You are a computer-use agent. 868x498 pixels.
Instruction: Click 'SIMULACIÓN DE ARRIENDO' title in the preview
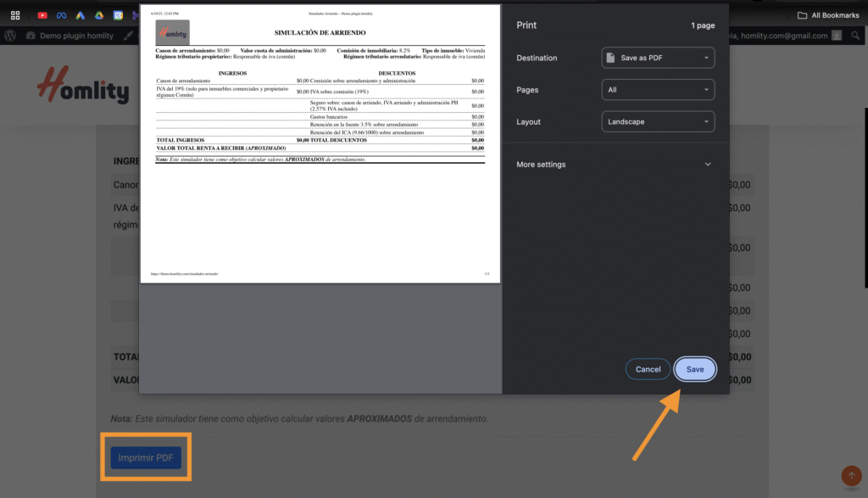[x=320, y=33]
